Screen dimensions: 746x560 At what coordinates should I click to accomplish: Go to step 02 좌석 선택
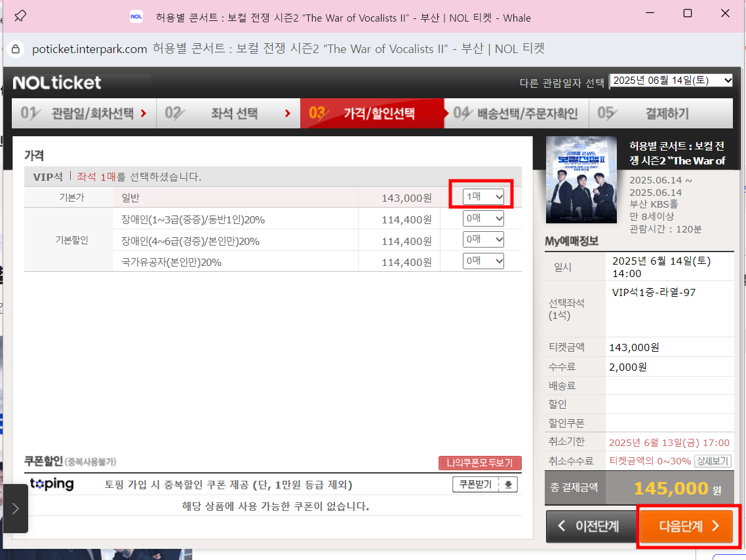(228, 113)
